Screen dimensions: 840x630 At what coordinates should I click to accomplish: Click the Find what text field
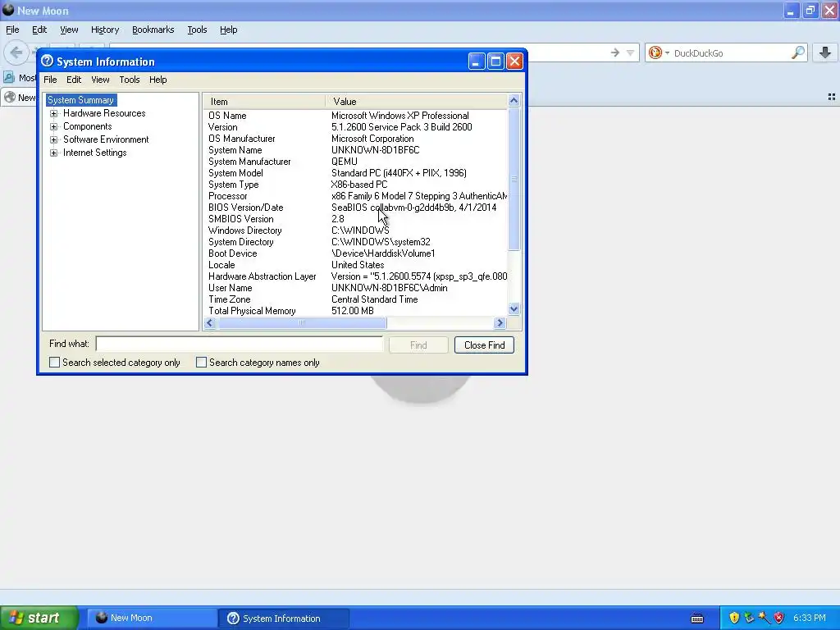pyautogui.click(x=240, y=344)
